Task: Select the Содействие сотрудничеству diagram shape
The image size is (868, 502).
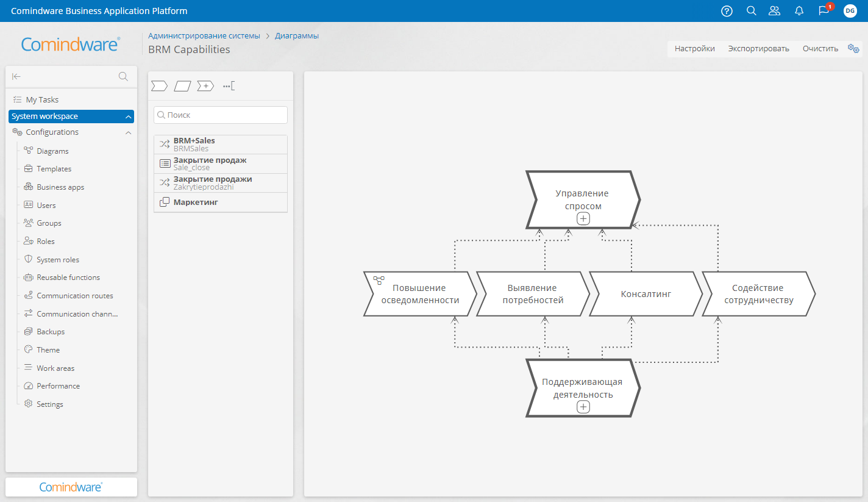Action: tap(758, 294)
